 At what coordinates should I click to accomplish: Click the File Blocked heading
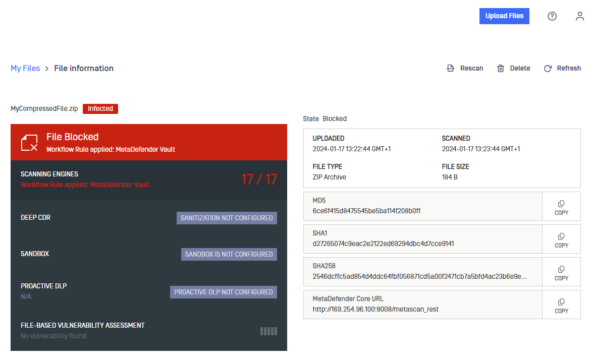(x=72, y=137)
